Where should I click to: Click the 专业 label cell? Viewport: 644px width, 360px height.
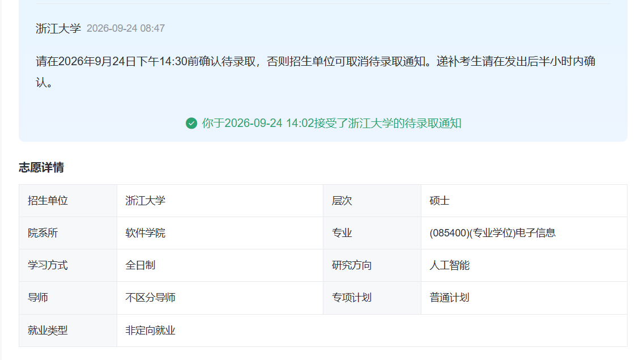[x=372, y=233]
